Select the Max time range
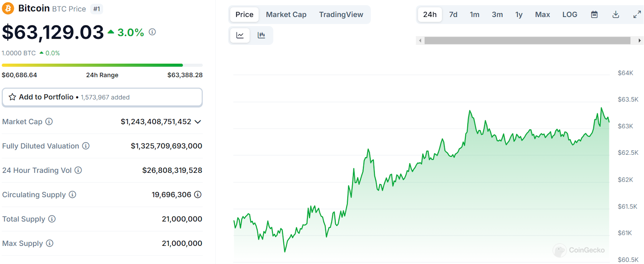Screen dimensions: 644x264 (542, 15)
